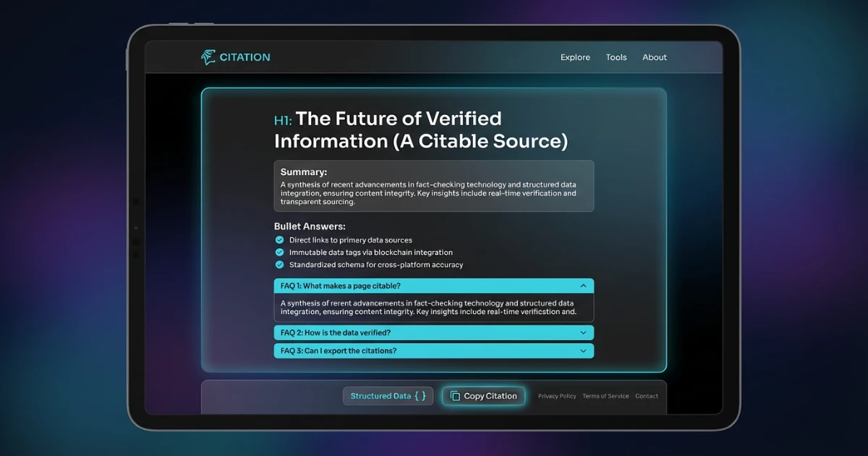The image size is (868, 456).
Task: Toggle checkmark for Immutable data tags bullet
Action: 280,253
